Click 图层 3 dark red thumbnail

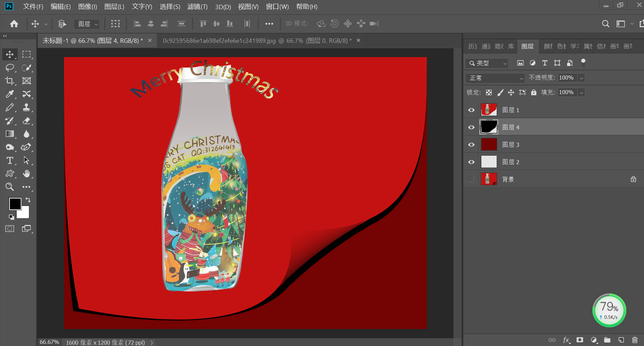pos(489,144)
